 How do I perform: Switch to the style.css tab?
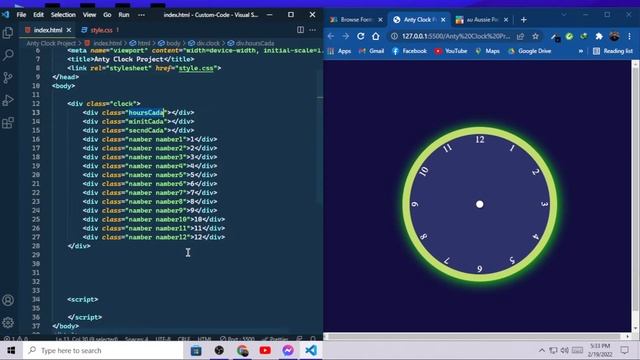(x=101, y=30)
